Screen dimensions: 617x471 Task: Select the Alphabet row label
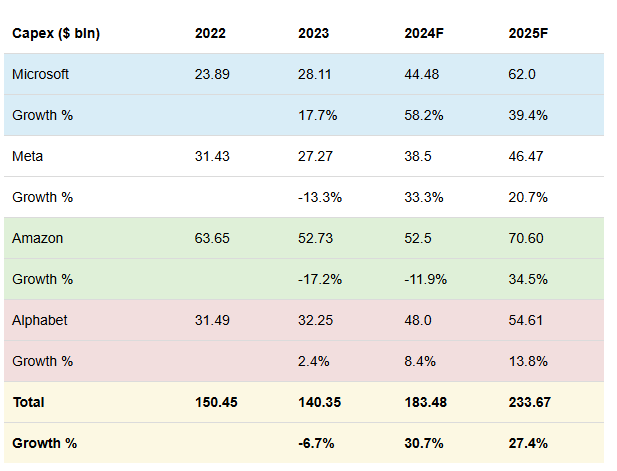tap(40, 320)
